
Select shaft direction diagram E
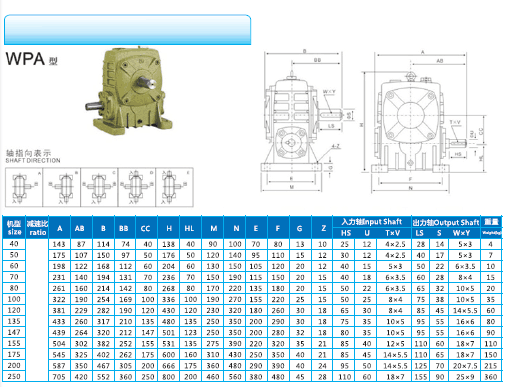pos(174,187)
